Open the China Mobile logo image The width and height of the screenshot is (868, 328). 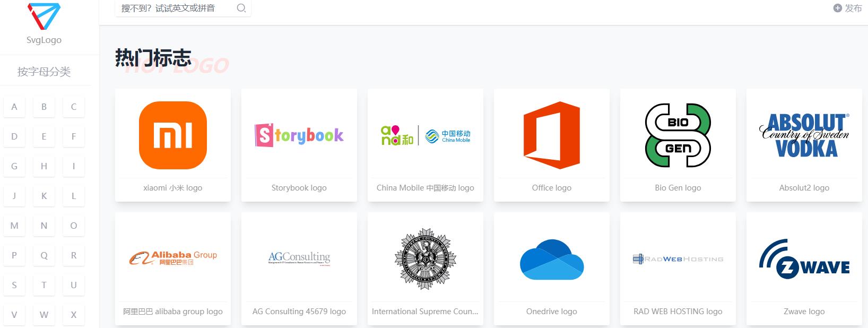(x=426, y=135)
